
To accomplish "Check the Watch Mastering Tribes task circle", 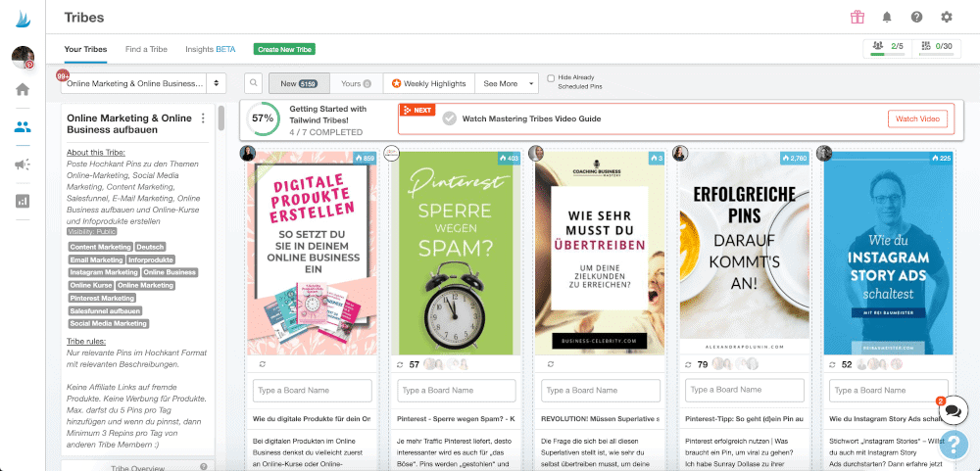I will click(x=449, y=118).
